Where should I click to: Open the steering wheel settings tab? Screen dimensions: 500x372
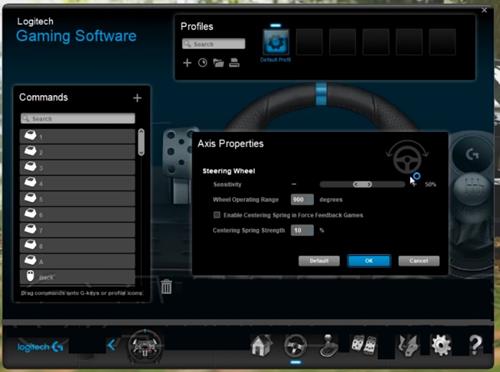[x=295, y=345]
